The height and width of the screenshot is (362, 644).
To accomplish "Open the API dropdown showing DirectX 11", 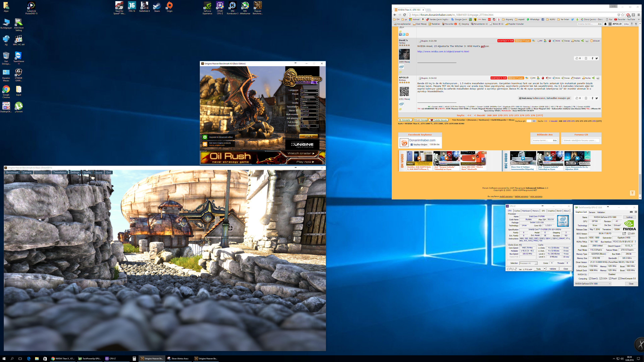I will click(x=309, y=99).
